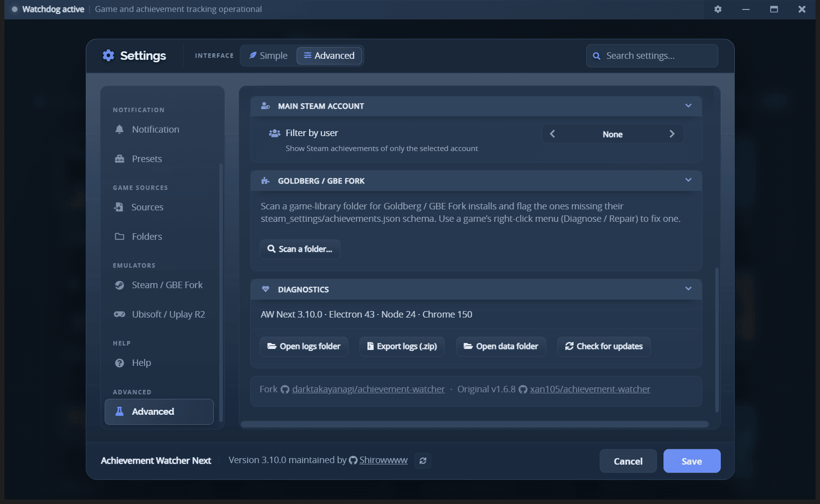
Task: Click the Presets toolbox icon
Action: click(119, 159)
